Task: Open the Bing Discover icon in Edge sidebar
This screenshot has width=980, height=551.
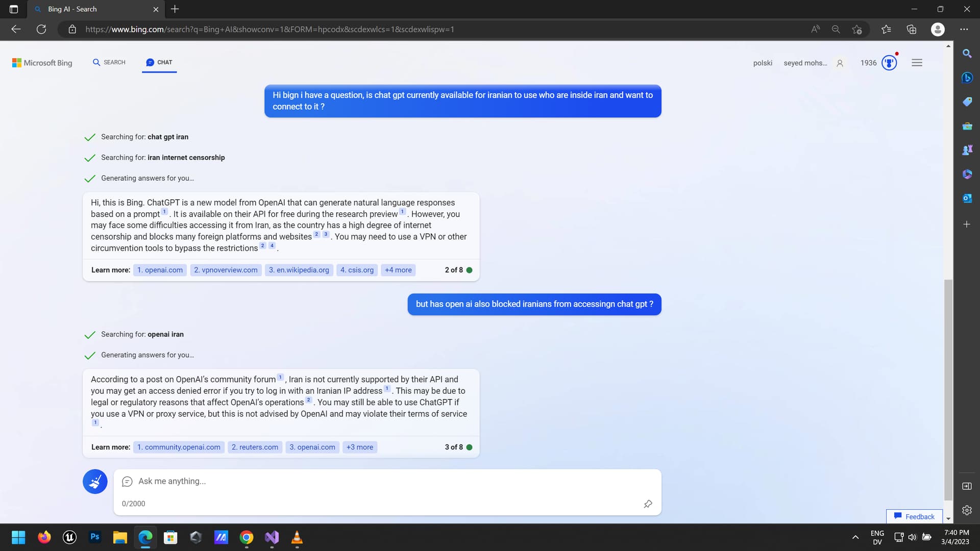Action: coord(967,77)
